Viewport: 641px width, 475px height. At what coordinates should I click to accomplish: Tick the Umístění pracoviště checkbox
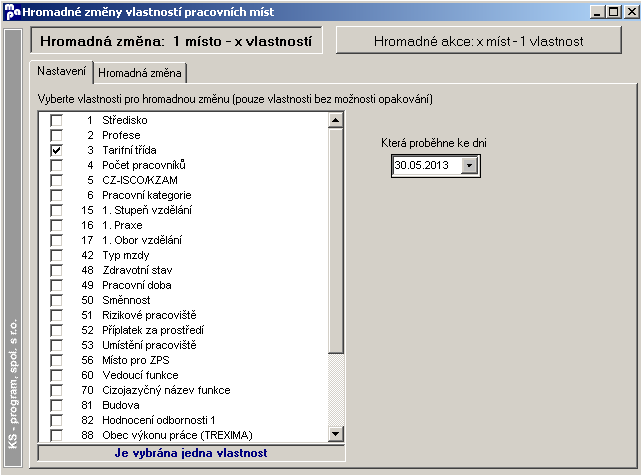[56, 345]
